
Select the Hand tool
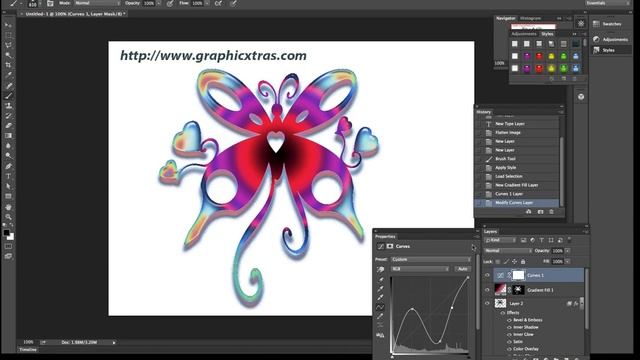click(x=8, y=207)
